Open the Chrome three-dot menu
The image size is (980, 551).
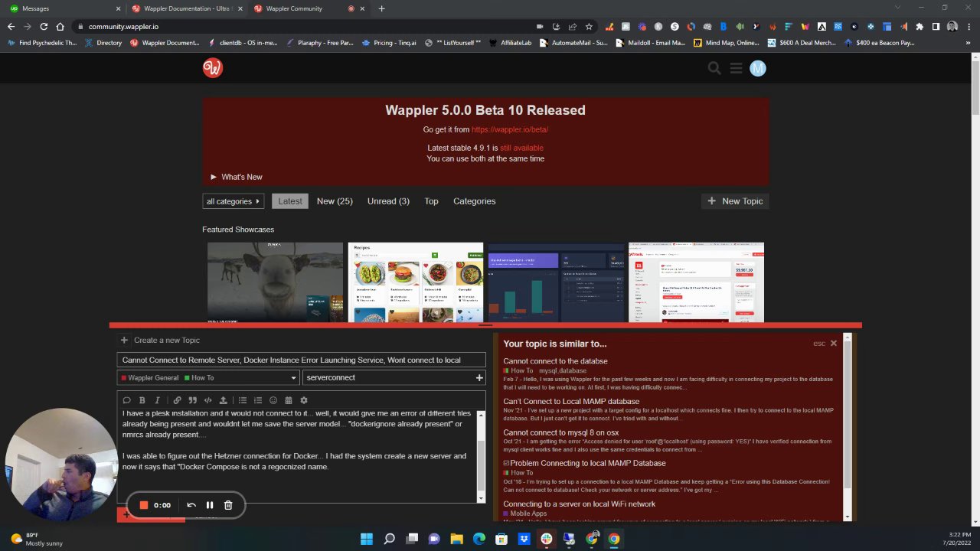click(968, 26)
